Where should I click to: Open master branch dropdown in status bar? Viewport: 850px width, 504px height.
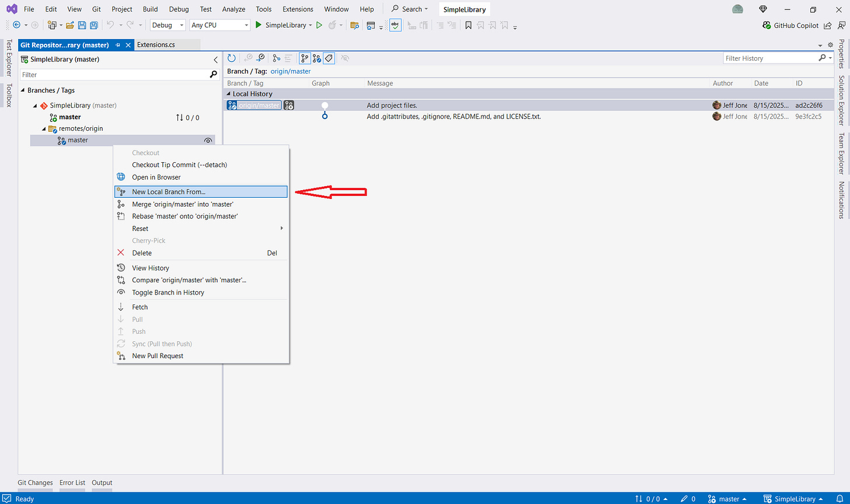click(x=727, y=499)
